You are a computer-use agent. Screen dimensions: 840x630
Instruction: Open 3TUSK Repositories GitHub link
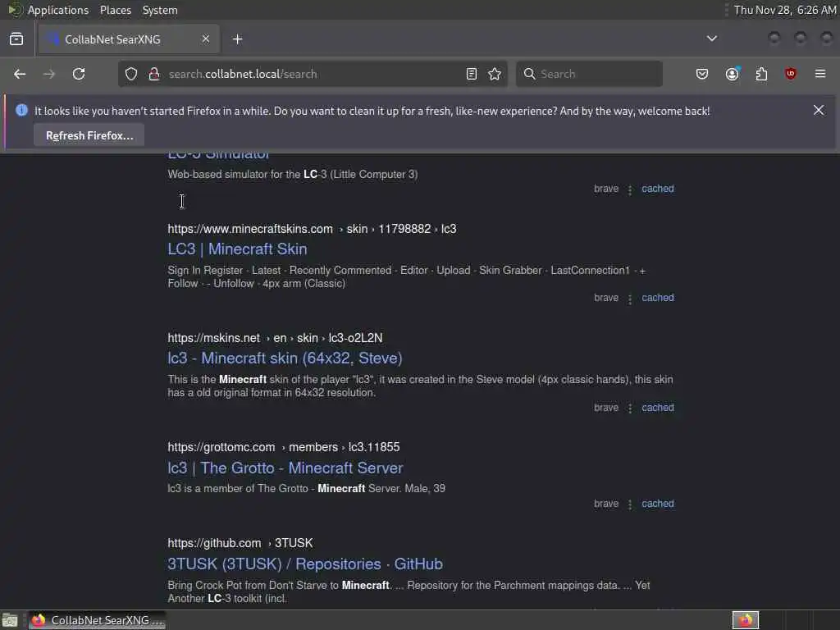pyautogui.click(x=305, y=564)
